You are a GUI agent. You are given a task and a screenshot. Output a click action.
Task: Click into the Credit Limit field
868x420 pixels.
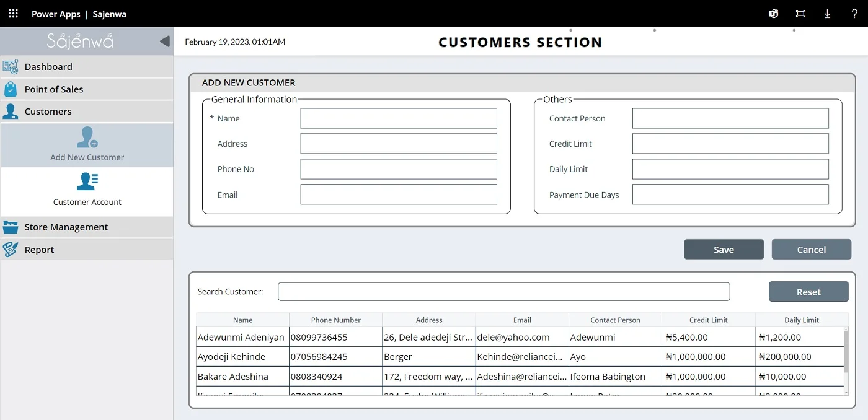pyautogui.click(x=730, y=144)
